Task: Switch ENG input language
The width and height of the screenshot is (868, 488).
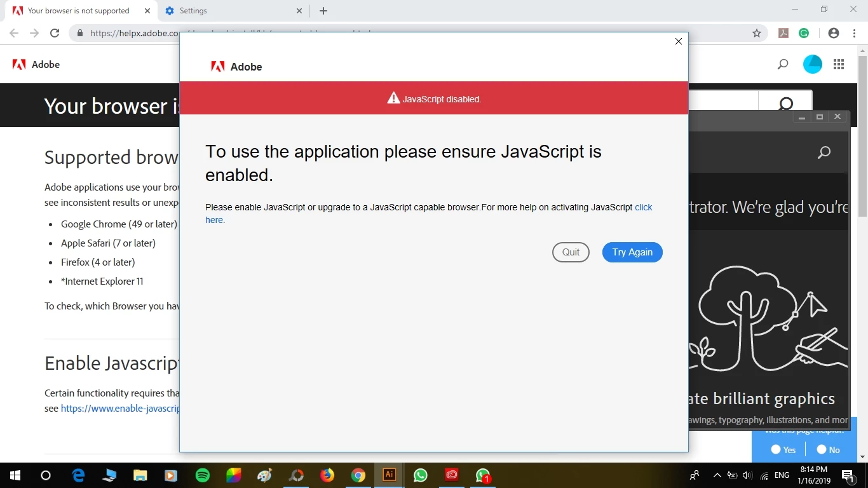Action: click(x=782, y=475)
